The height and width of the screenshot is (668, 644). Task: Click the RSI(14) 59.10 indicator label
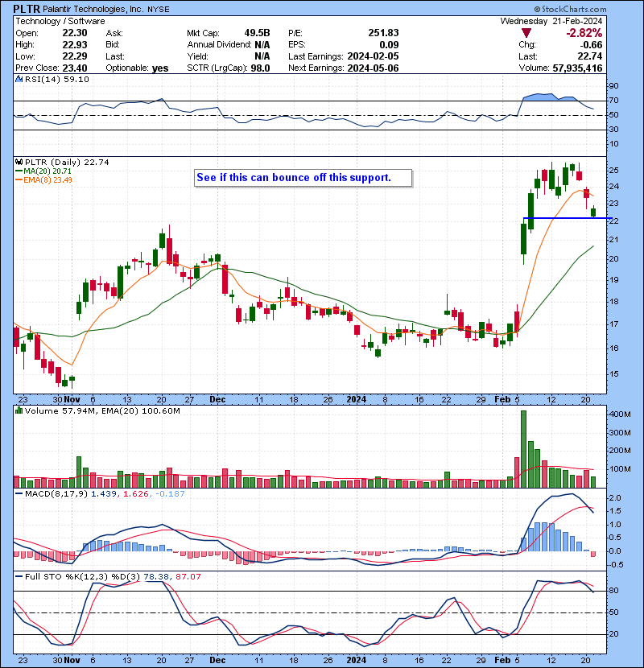point(56,79)
